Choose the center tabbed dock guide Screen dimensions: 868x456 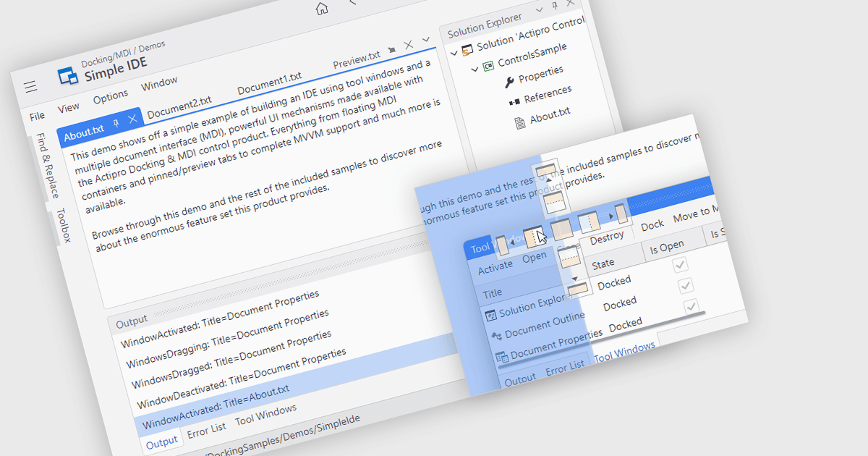point(561,229)
